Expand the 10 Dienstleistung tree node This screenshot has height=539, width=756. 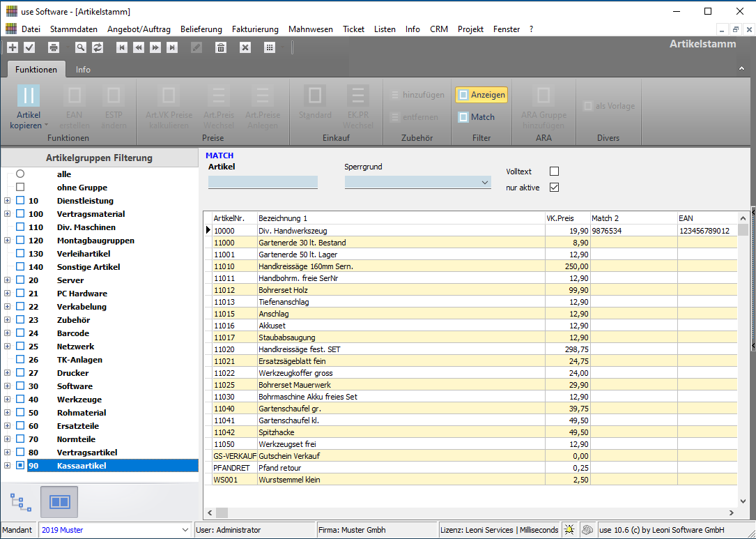7,201
